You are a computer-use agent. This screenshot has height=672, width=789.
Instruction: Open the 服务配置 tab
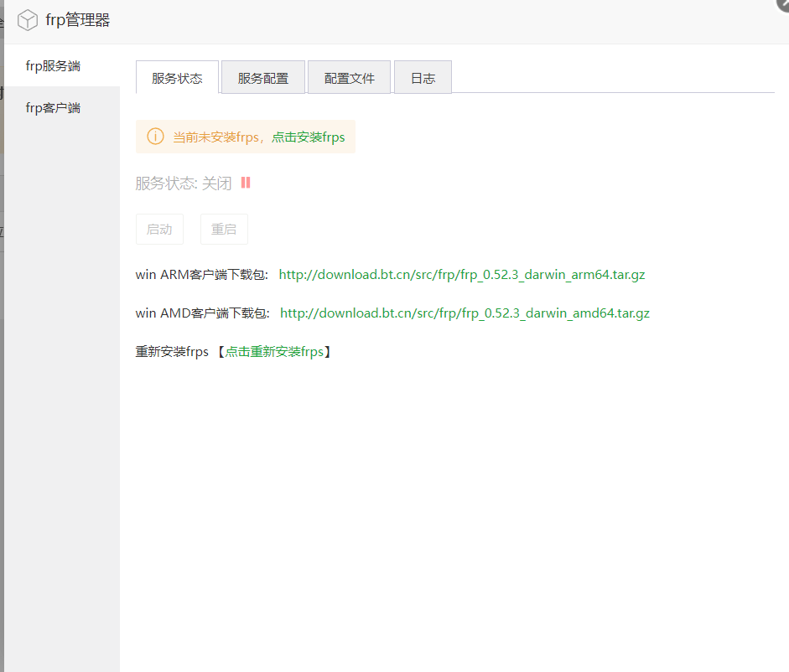click(263, 78)
